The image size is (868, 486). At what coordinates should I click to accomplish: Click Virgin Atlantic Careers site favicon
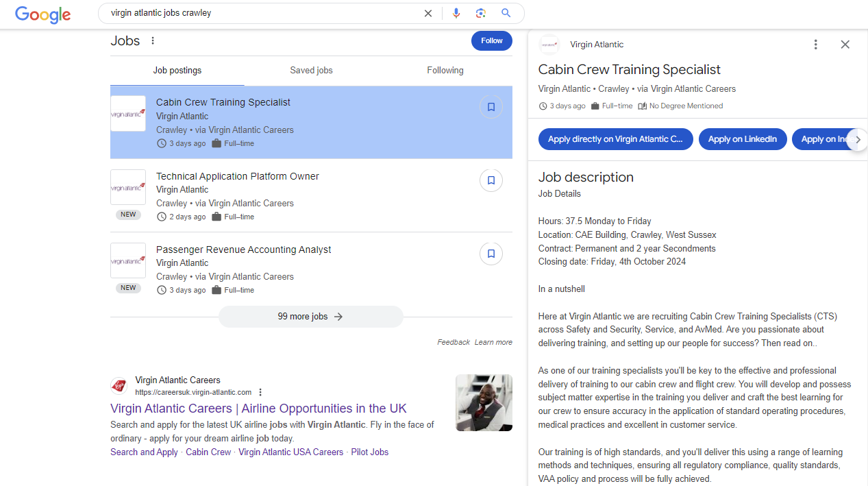pos(119,386)
